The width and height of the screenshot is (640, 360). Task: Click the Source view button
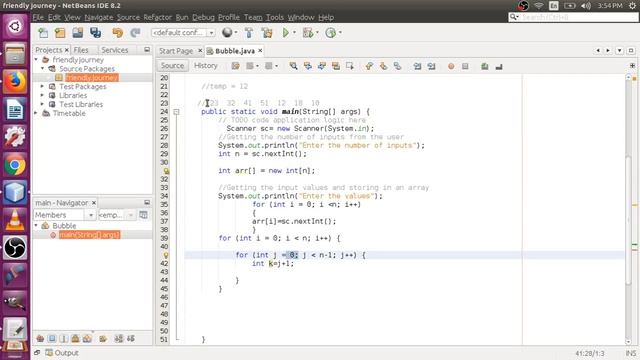pyautogui.click(x=172, y=66)
